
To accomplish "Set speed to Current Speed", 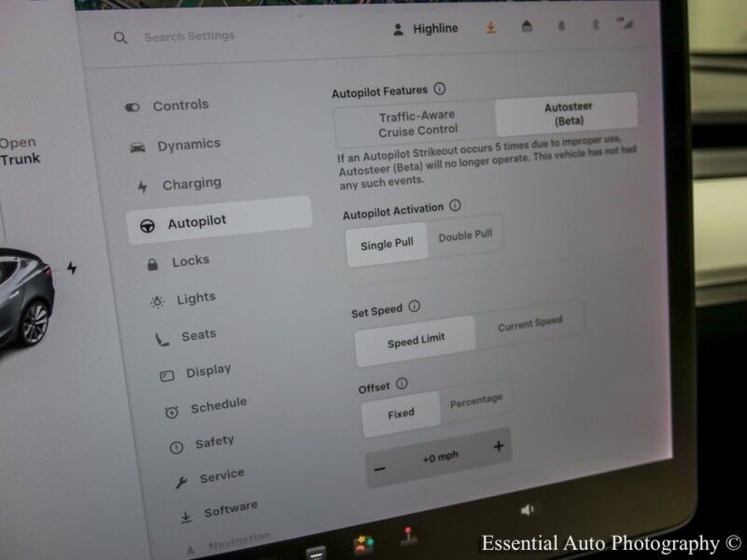I will pos(529,325).
